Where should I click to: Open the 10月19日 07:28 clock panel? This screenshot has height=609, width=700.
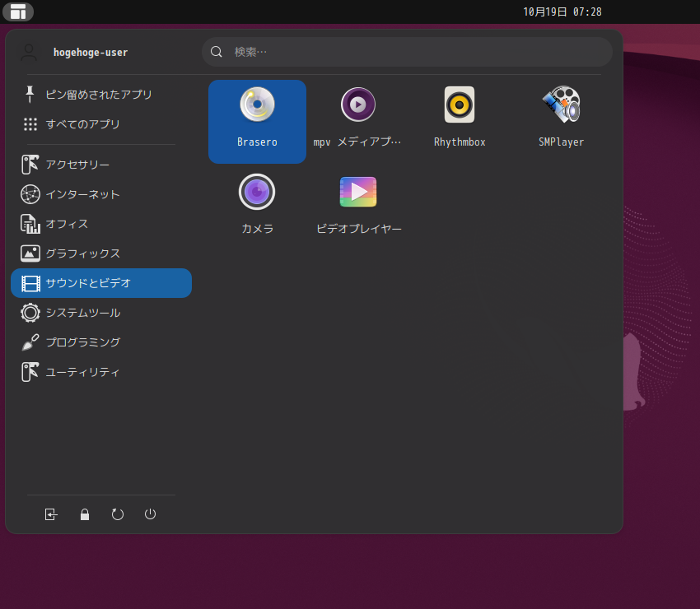tap(562, 12)
